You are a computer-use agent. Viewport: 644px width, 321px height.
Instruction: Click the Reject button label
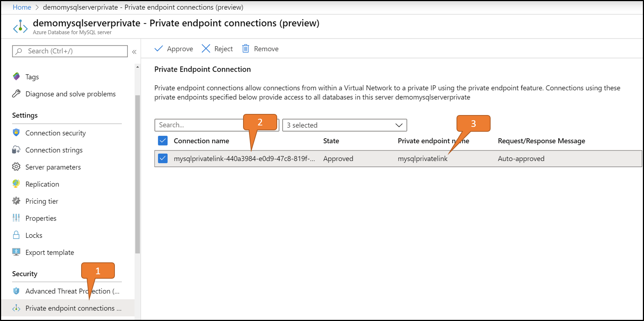tap(223, 49)
